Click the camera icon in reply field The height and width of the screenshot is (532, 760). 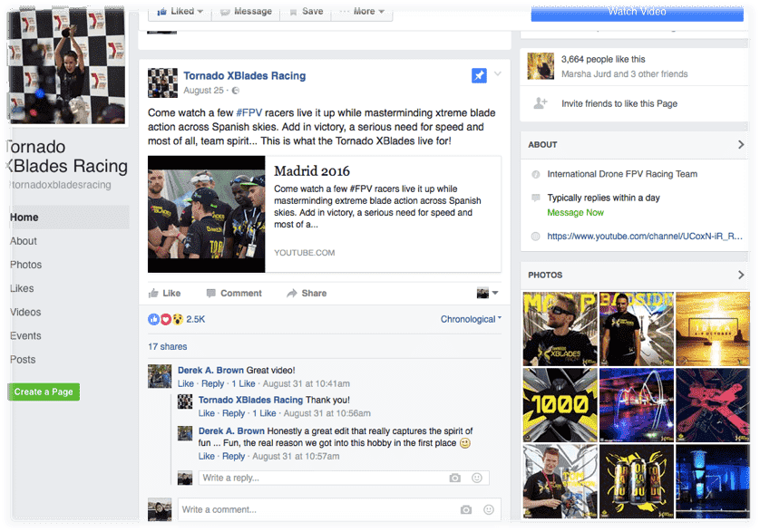click(x=455, y=478)
